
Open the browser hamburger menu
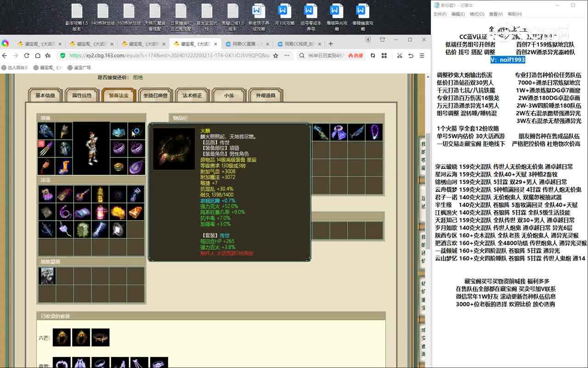point(422,55)
